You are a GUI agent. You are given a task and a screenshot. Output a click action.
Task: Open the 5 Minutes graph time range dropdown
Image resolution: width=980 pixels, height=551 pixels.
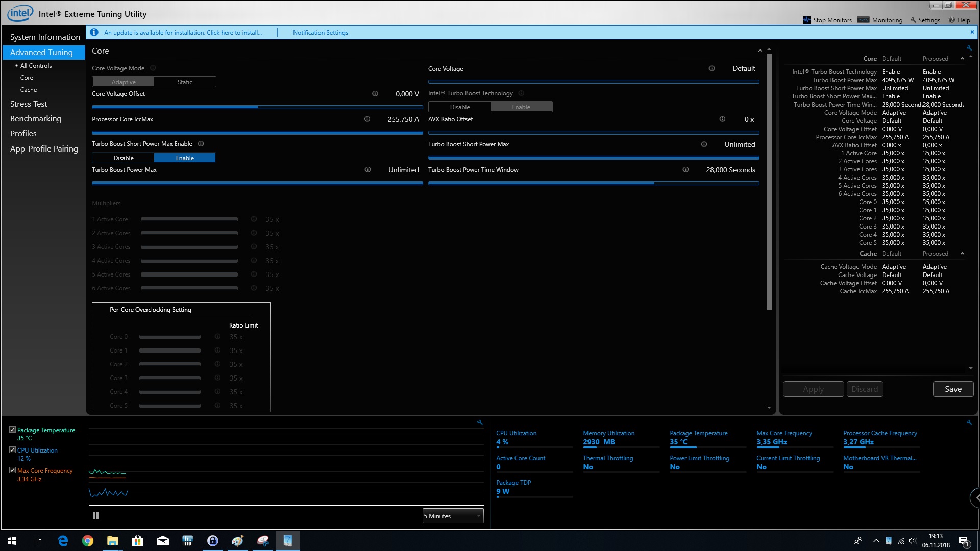pyautogui.click(x=453, y=516)
